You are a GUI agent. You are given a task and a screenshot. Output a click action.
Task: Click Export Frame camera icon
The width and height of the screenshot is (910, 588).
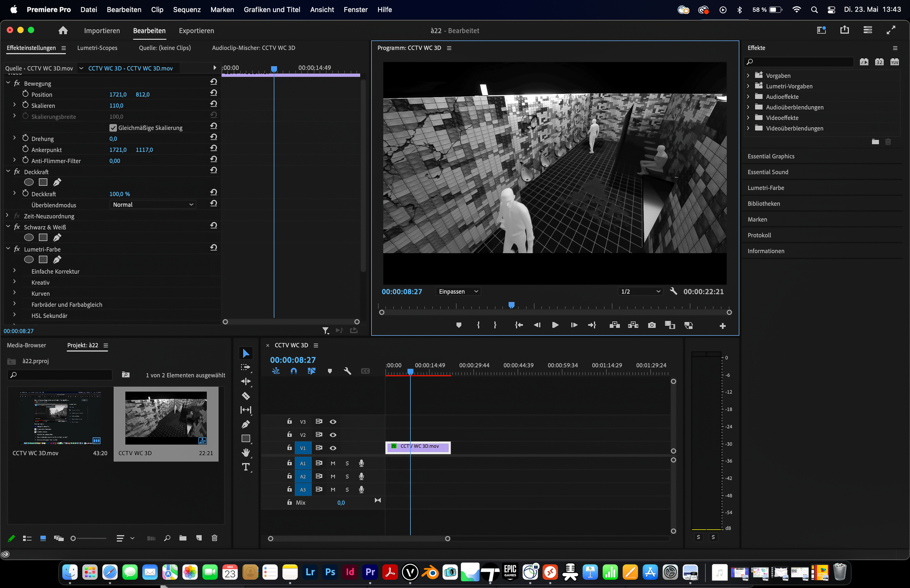coord(652,325)
